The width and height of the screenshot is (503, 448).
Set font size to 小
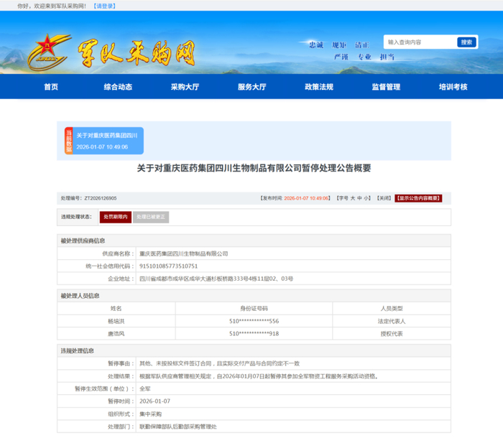pyautogui.click(x=366, y=198)
